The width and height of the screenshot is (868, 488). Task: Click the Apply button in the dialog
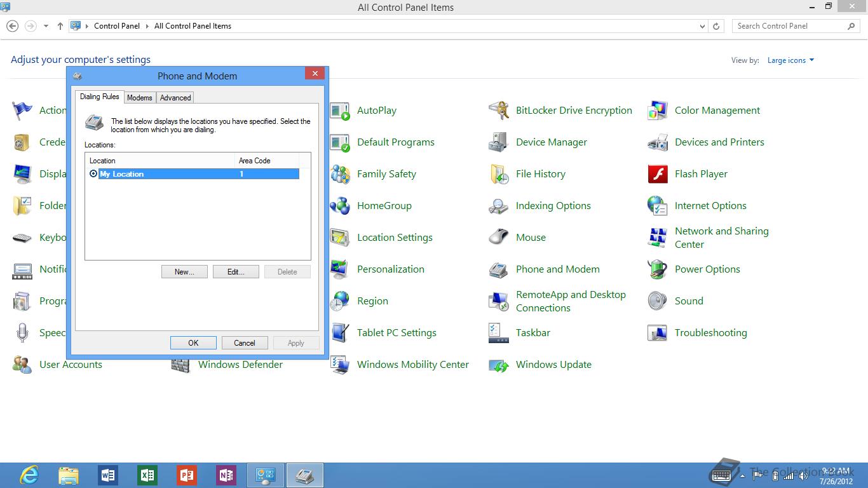(x=296, y=343)
